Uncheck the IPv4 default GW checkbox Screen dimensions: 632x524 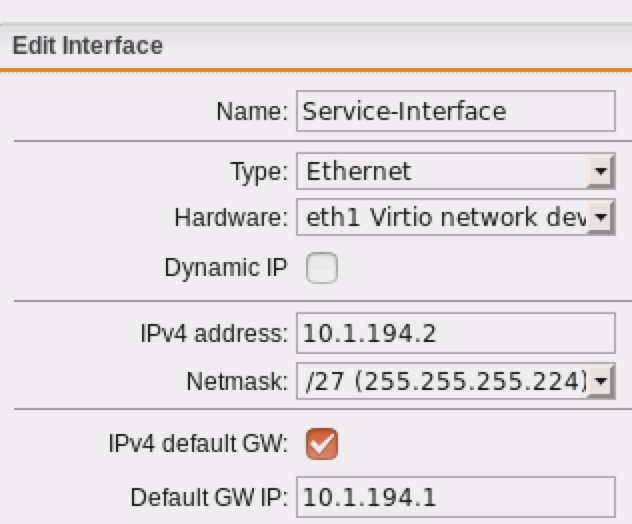(322, 444)
